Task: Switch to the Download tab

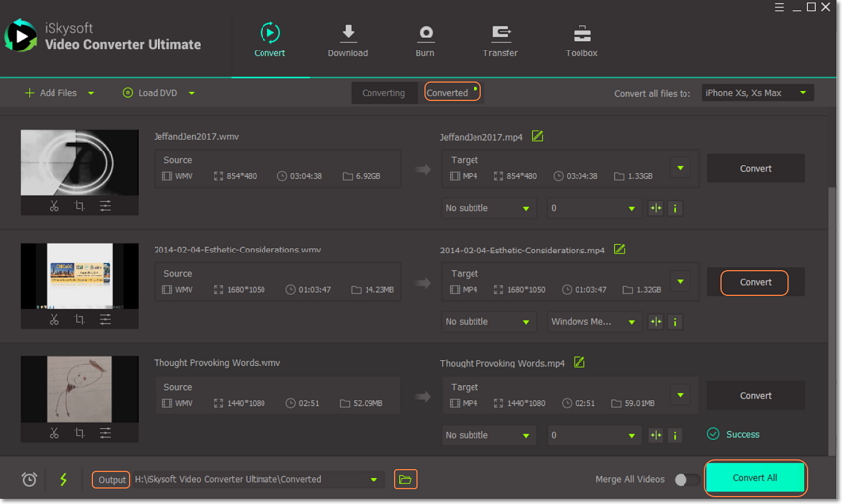Action: pos(347,41)
